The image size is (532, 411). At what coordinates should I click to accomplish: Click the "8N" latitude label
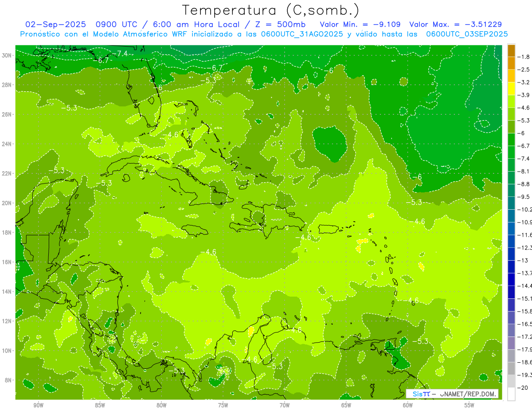point(8,380)
